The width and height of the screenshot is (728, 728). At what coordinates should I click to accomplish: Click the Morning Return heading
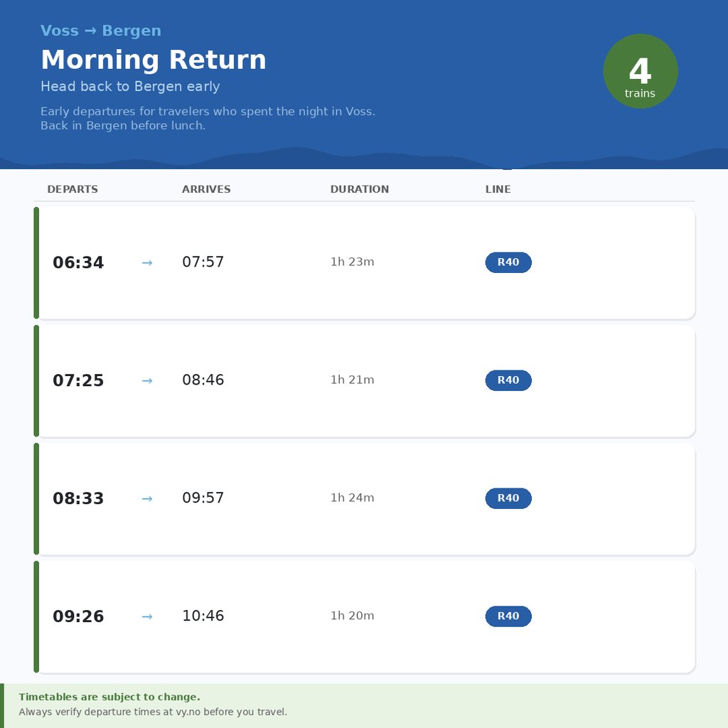tap(154, 60)
